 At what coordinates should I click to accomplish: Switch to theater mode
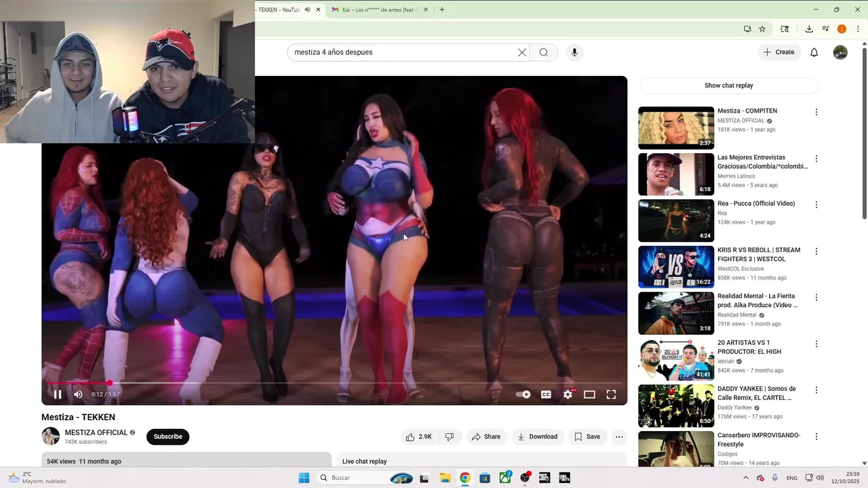tap(589, 394)
